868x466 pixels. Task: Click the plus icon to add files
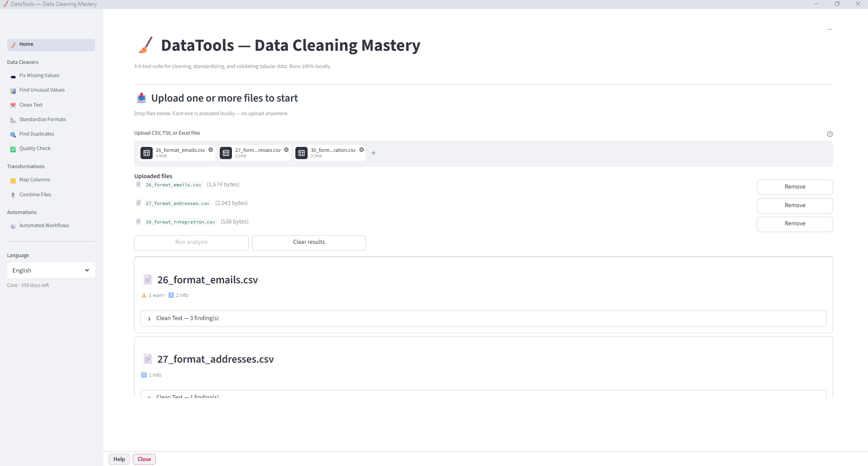click(373, 153)
